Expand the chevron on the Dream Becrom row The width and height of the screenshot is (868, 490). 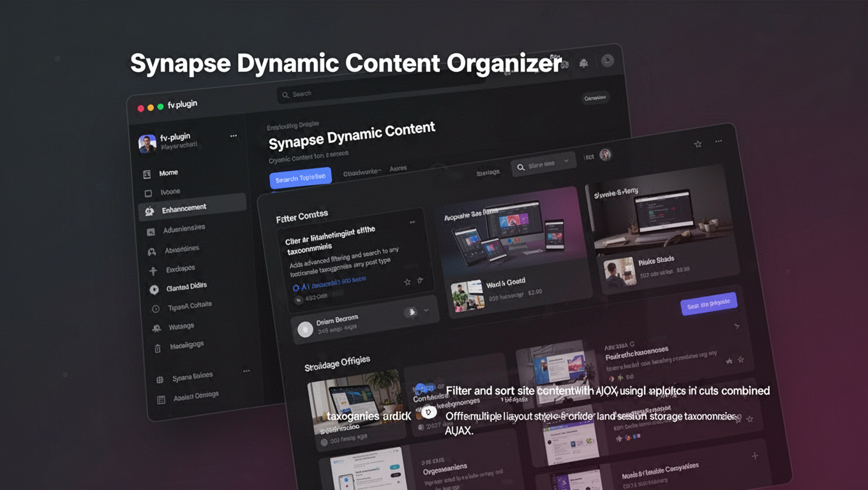425,309
